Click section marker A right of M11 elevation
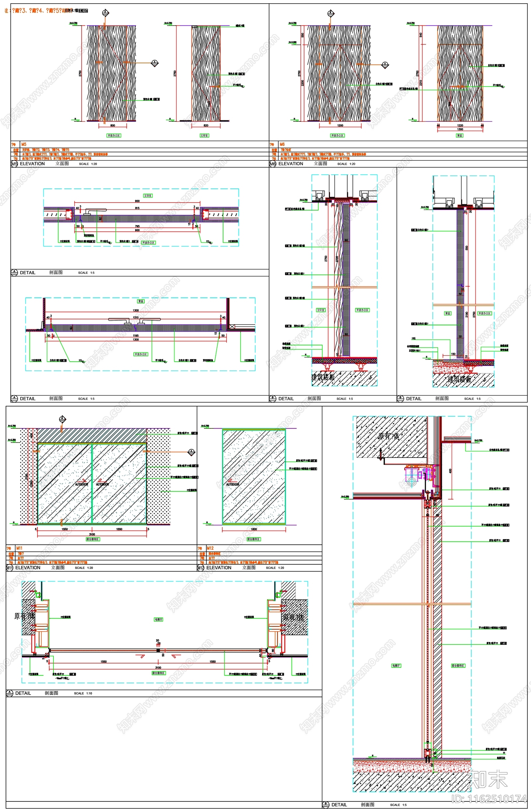This screenshot has width=531, height=812. 191,453
